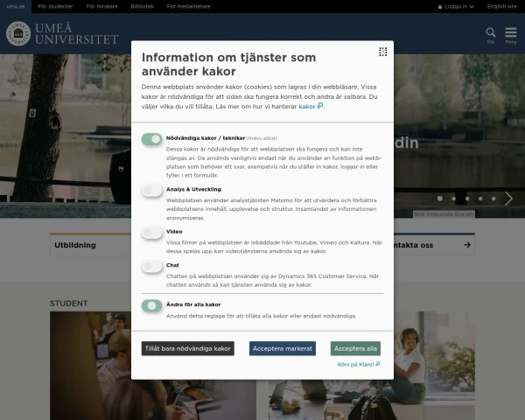The image size is (525, 420).
Task: Click the Video label text
Action: 174,231
